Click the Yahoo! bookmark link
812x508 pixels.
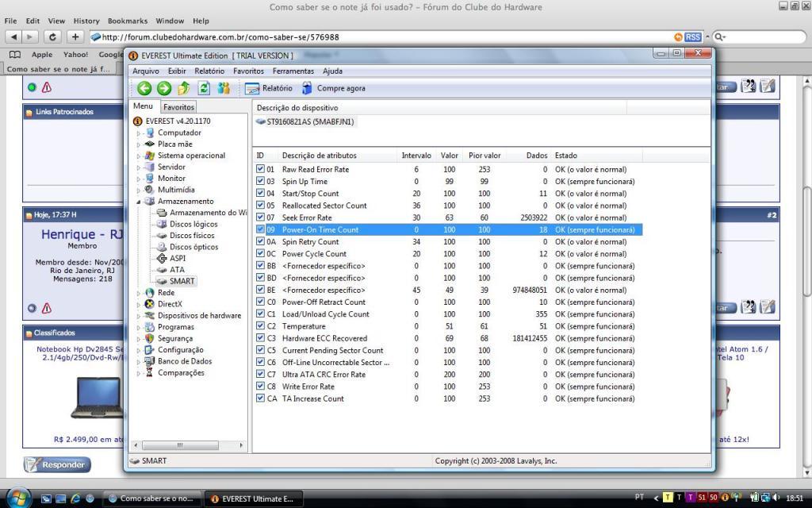[x=75, y=55]
